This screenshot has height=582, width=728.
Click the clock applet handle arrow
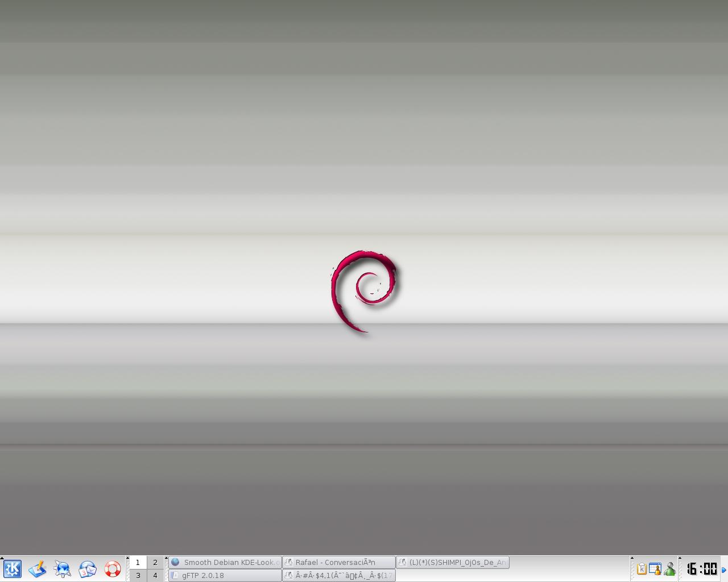680,558
